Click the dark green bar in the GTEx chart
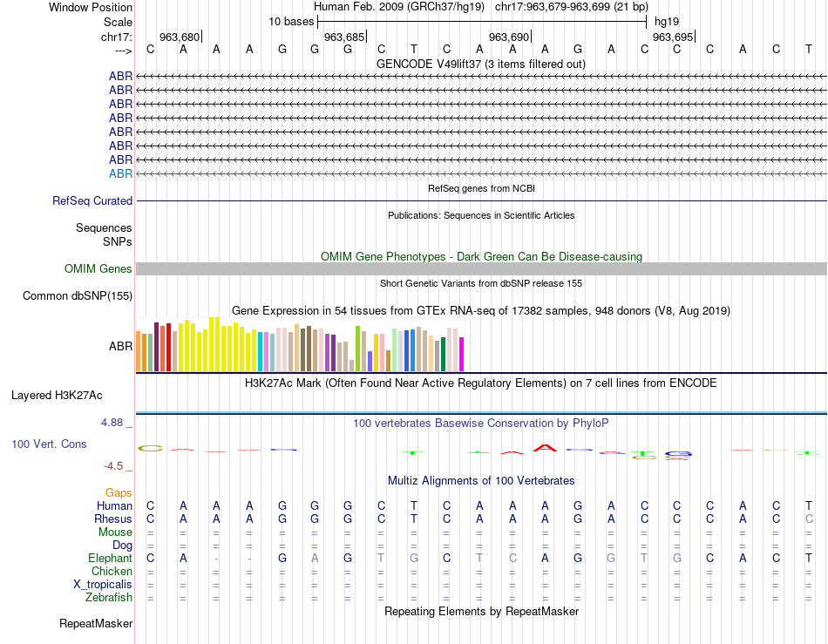The width and height of the screenshot is (828, 644). 443,354
